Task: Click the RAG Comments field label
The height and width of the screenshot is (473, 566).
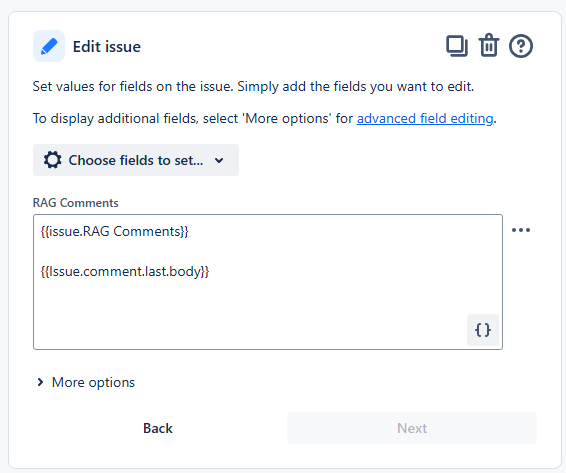Action: point(75,203)
